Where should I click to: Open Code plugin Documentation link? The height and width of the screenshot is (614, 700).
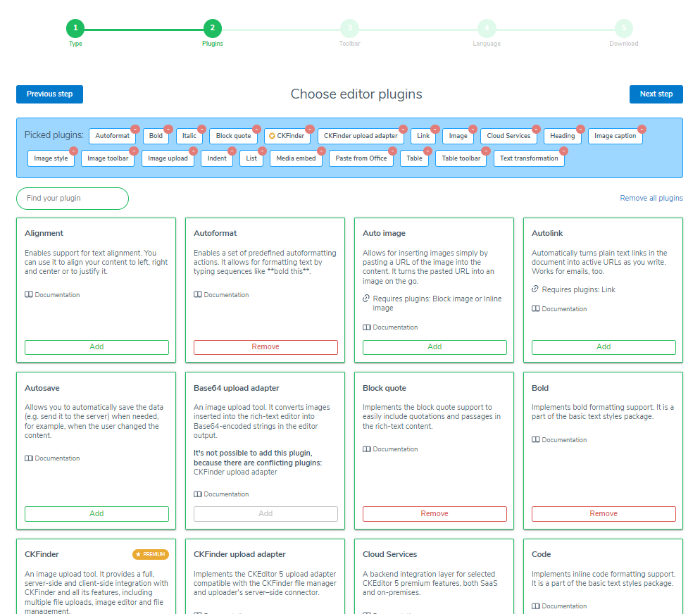pos(559,606)
